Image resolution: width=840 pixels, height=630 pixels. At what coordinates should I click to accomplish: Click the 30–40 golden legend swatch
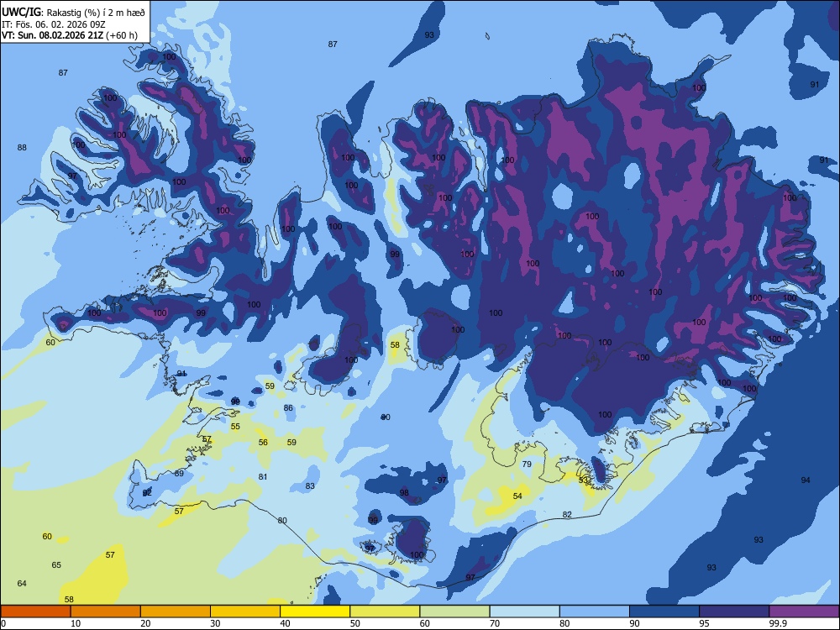click(244, 612)
